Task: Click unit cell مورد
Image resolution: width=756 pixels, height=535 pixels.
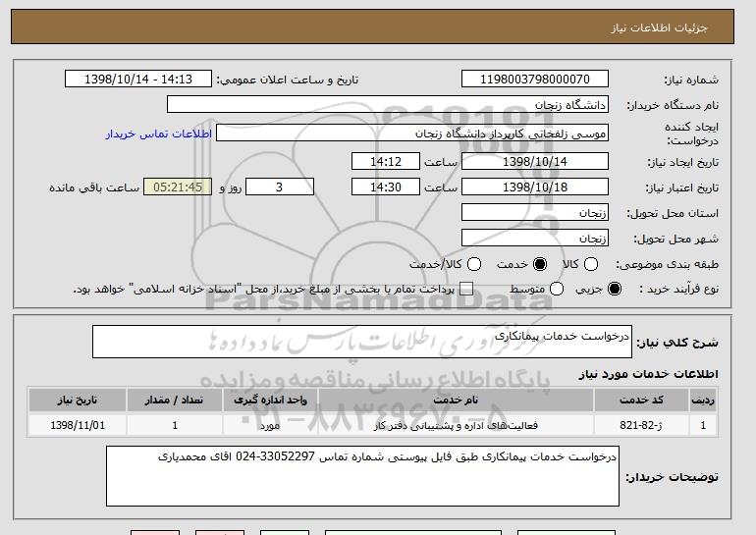Action: 270,425
